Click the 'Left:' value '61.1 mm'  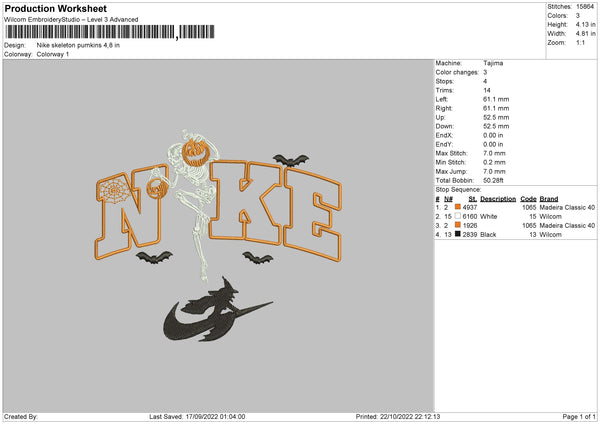coord(496,99)
